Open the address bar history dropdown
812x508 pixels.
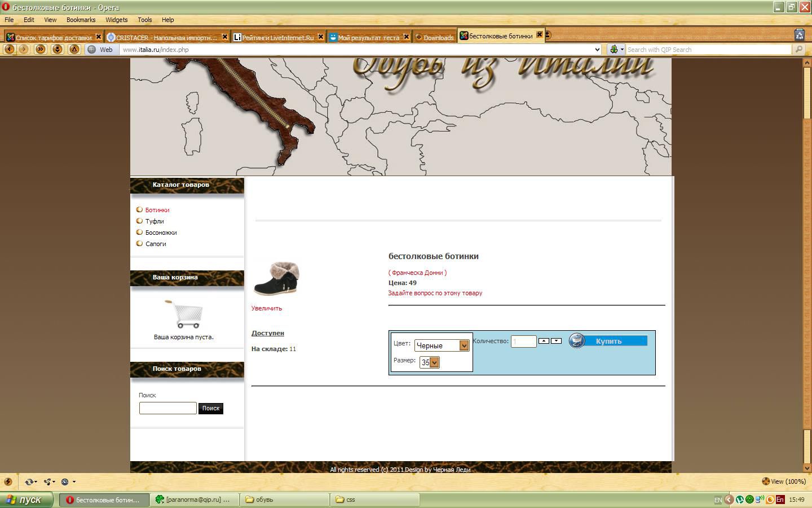[x=597, y=50]
